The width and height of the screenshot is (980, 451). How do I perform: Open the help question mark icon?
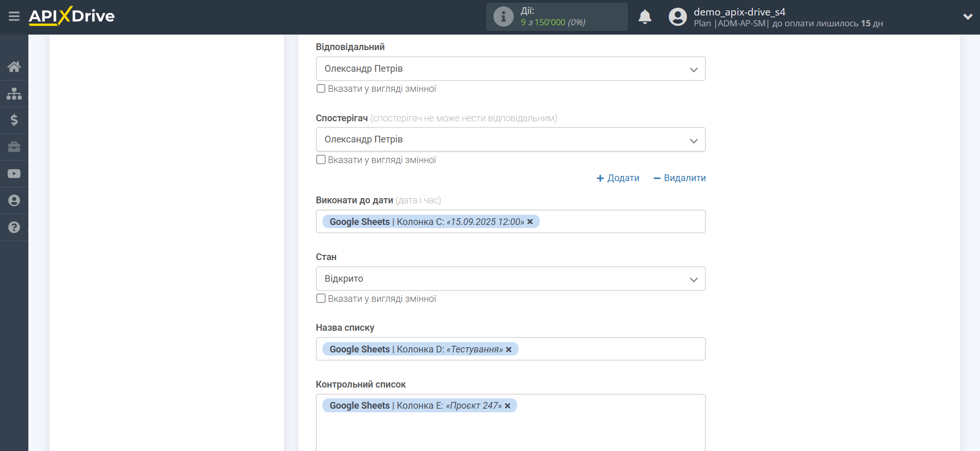pos(14,228)
